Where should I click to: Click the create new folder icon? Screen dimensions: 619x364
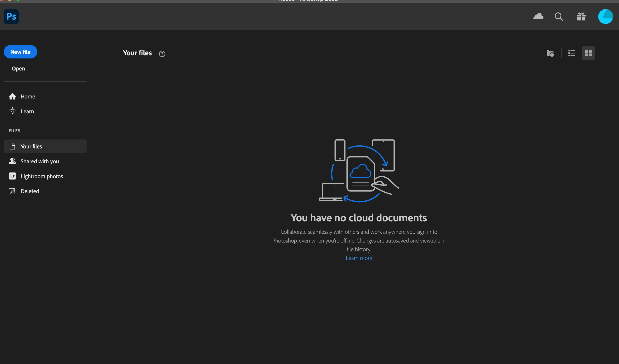[x=550, y=53]
